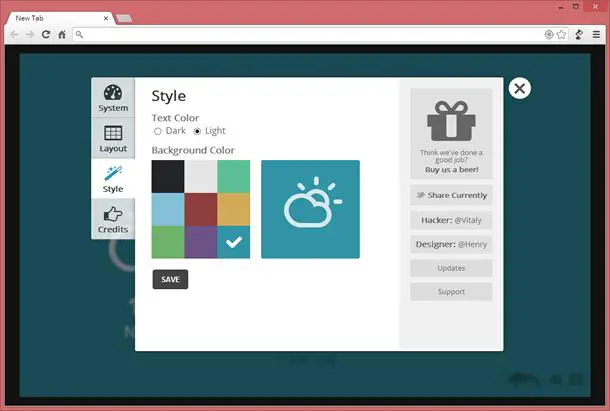Pick the black background color swatch

pyautogui.click(x=168, y=176)
